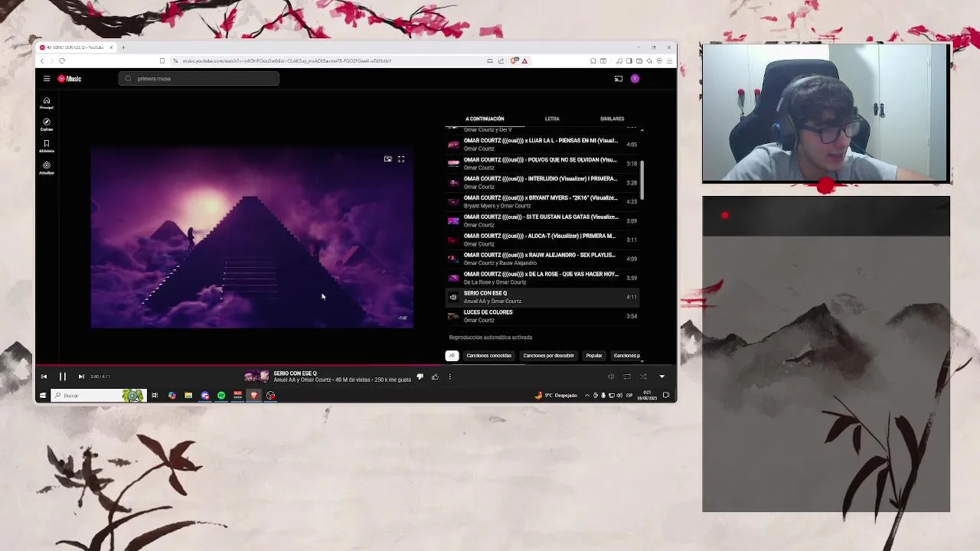980x551 pixels.
Task: Select the Canciones por descubrir chip
Action: pyautogui.click(x=548, y=356)
